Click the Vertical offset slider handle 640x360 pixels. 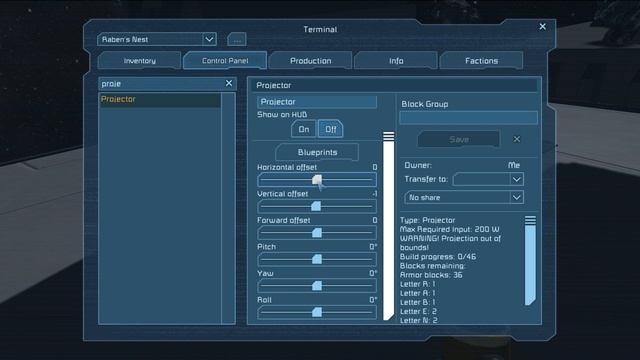click(316, 206)
